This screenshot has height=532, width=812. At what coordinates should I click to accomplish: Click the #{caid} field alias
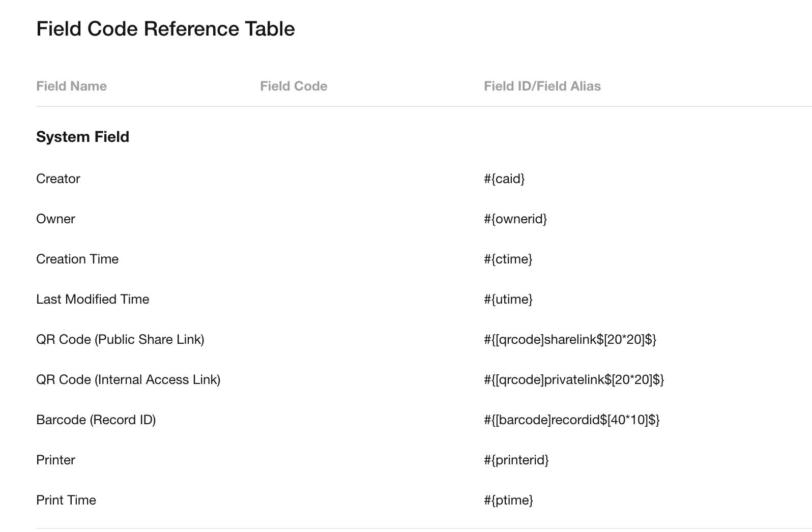(x=504, y=179)
